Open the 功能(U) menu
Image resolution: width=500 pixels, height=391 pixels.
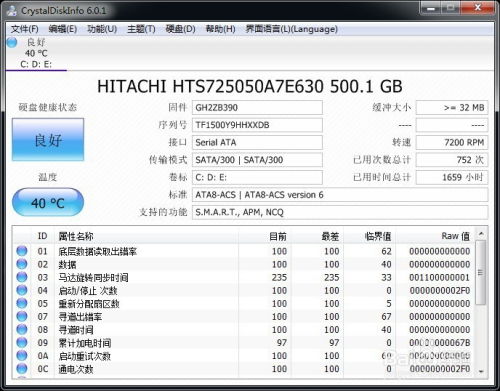point(102,29)
